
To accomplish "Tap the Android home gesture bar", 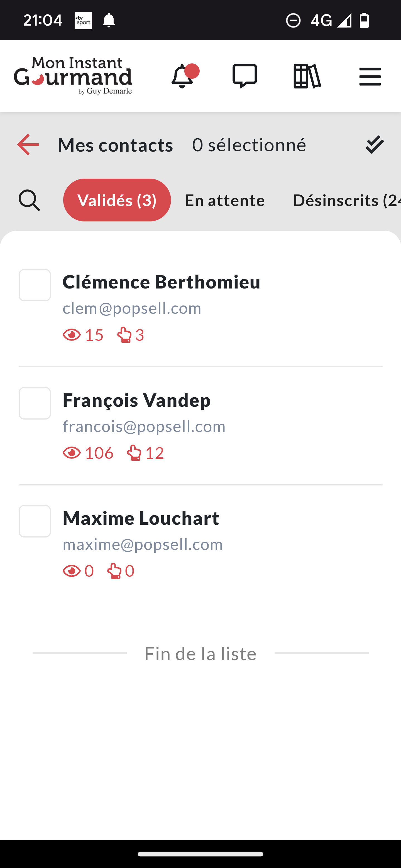I will [200, 854].
